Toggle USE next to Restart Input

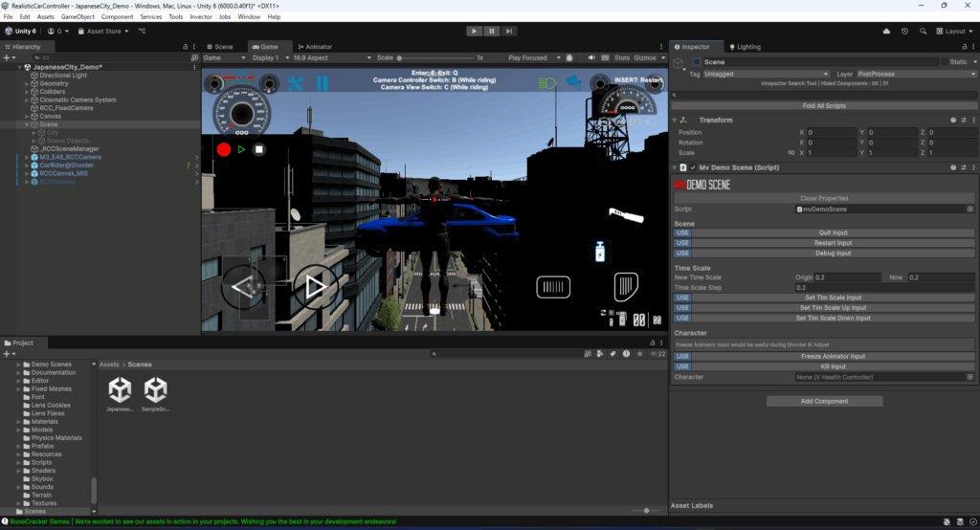[682, 243]
